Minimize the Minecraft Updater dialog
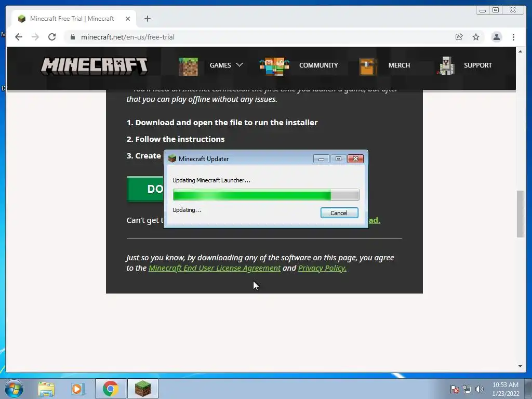 point(321,159)
